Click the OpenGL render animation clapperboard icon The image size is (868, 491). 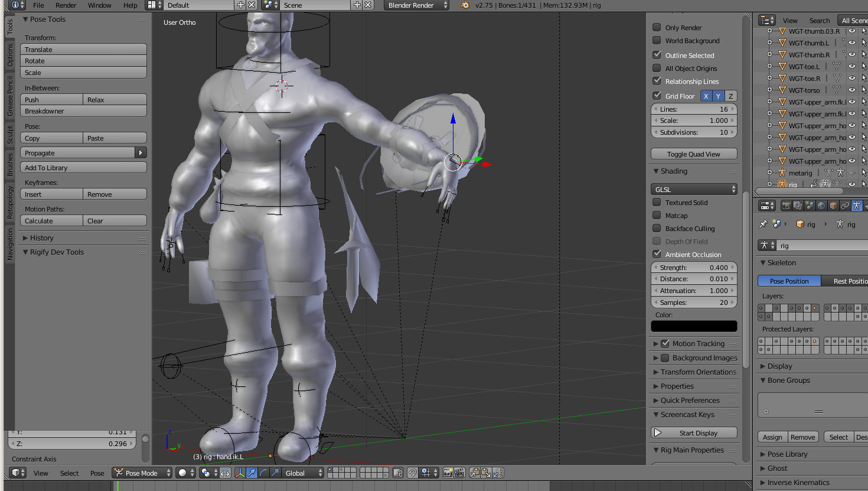click(x=459, y=473)
